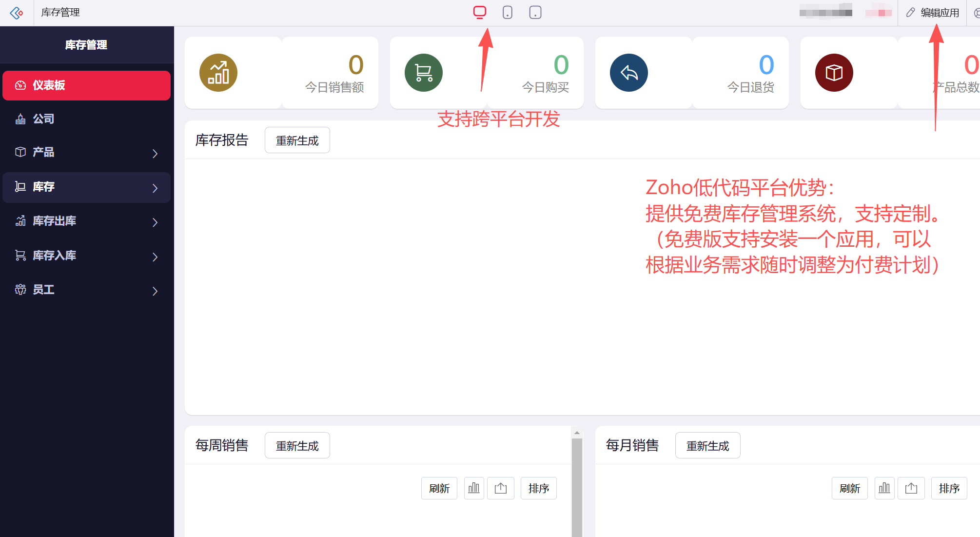980x537 pixels.
Task: Click the 每周销售 panel vertical scrollbar
Action: pyautogui.click(x=577, y=488)
